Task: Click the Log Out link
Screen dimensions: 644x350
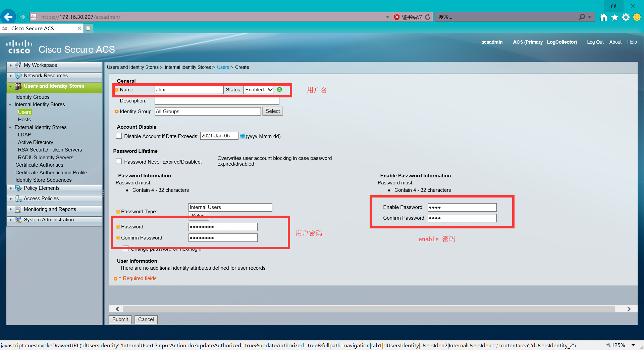Action: (x=595, y=42)
